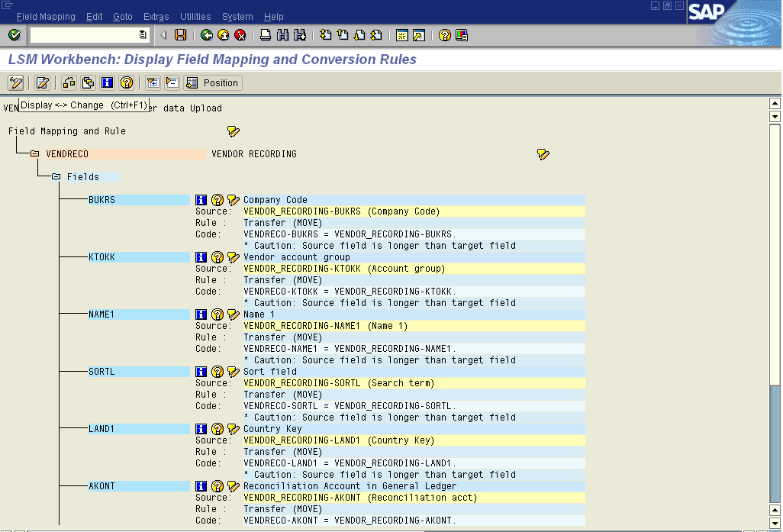Image resolution: width=783 pixels, height=532 pixels.
Task: Click the Save icon in standard toolbar
Action: [x=180, y=35]
